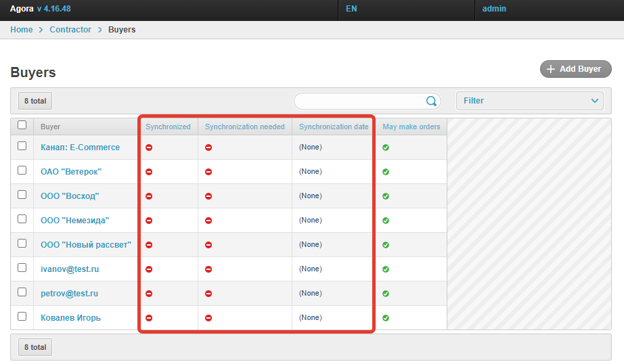Image resolution: width=624 pixels, height=364 pixels.
Task: Go to Home in the breadcrumb
Action: [x=22, y=30]
